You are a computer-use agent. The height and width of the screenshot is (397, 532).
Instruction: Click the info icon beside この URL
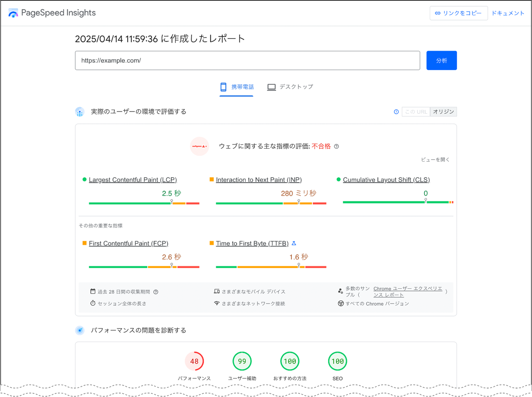[396, 112]
